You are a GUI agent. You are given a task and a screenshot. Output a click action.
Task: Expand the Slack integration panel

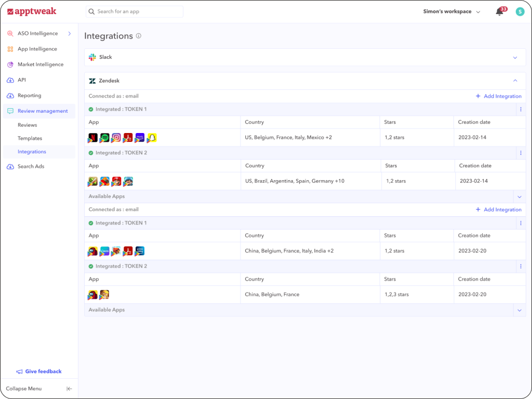[x=515, y=57]
